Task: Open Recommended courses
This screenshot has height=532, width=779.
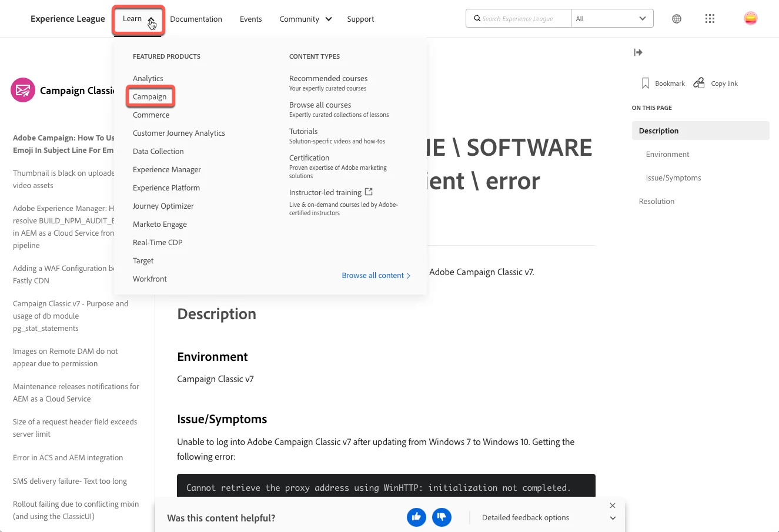Action: point(328,78)
